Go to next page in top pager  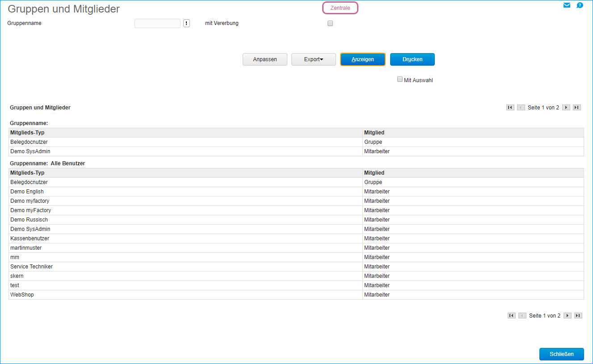[x=566, y=108]
